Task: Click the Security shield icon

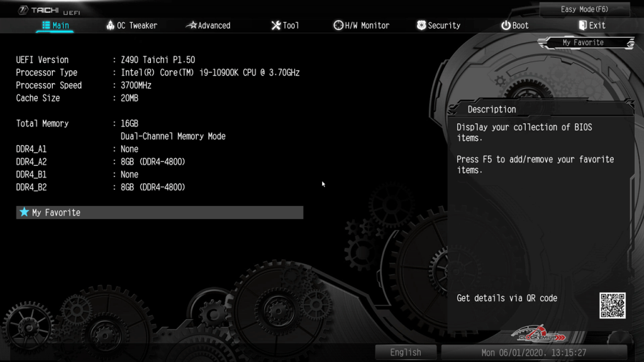Action: [x=421, y=26]
